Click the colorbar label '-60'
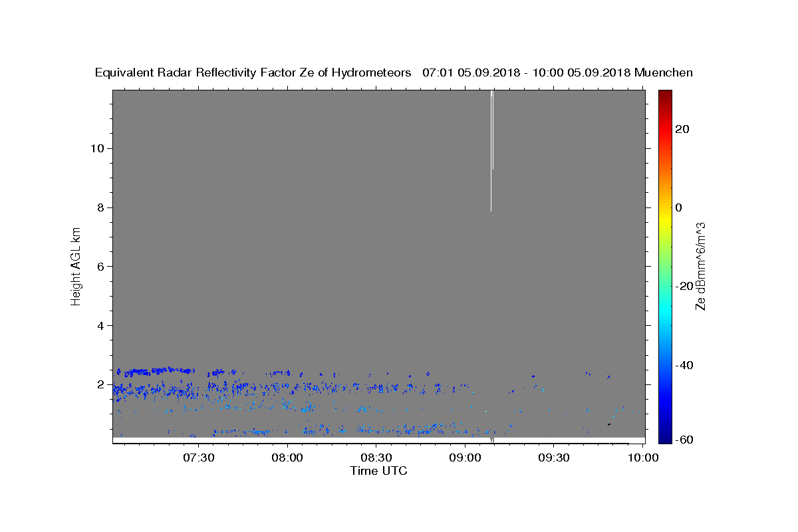Viewport: 798px width, 532px height. pos(684,440)
